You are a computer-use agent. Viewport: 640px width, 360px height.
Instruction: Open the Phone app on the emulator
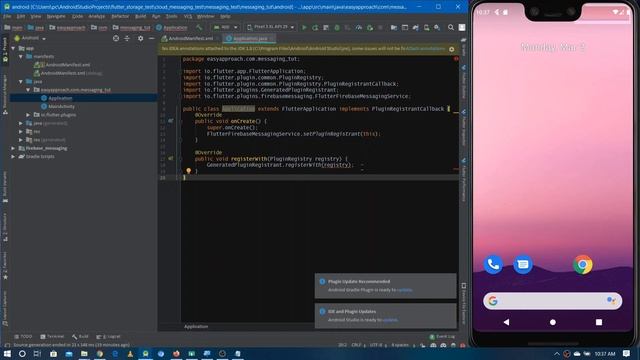pyautogui.click(x=493, y=264)
